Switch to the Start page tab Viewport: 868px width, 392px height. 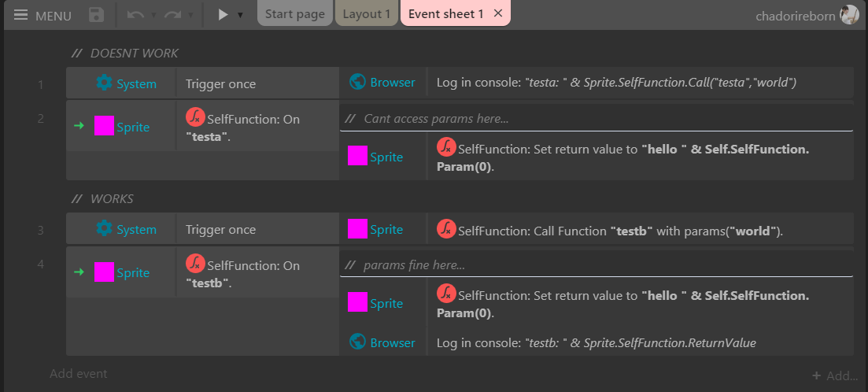tap(295, 14)
